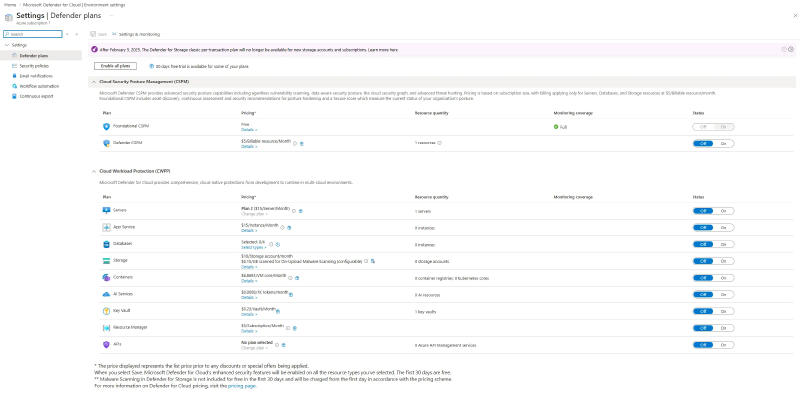800x396 pixels.
Task: Click the blue icon beside Databases Selected 0/4
Action: click(278, 244)
